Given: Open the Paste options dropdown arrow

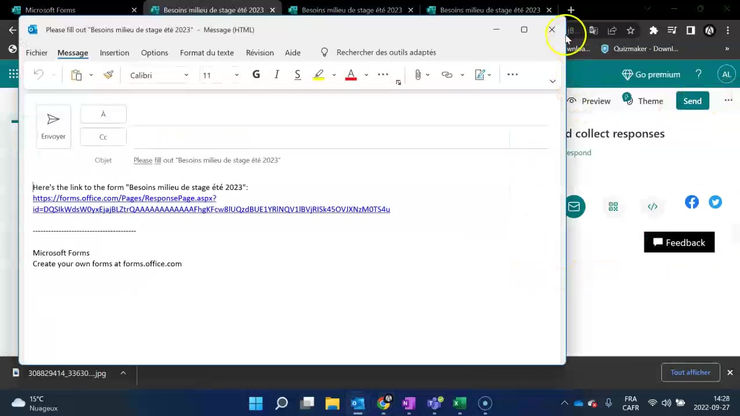Looking at the screenshot, I should (91, 75).
